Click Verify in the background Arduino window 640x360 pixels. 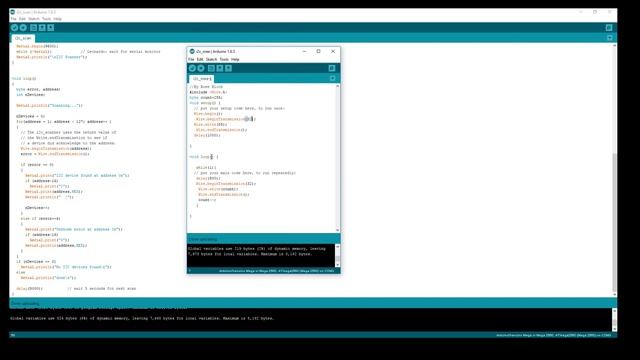15,28
